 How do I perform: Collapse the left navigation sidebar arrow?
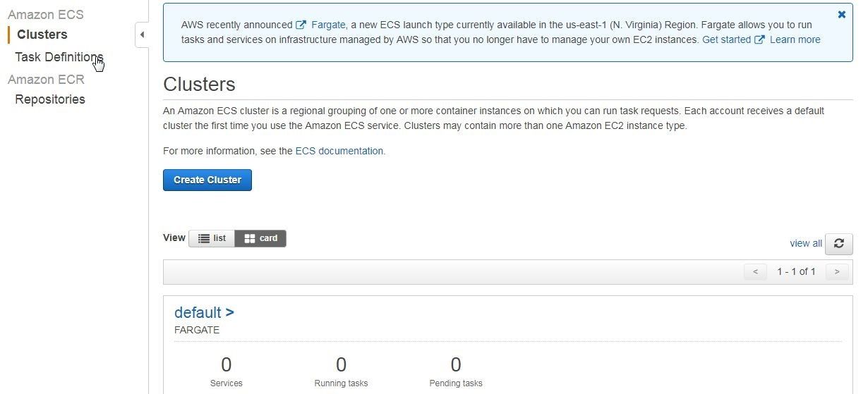click(142, 35)
